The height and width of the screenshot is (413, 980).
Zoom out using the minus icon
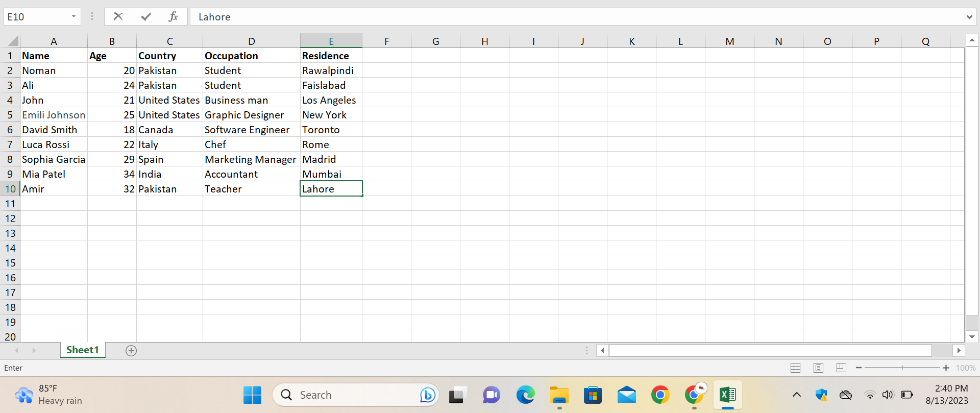click(x=859, y=368)
